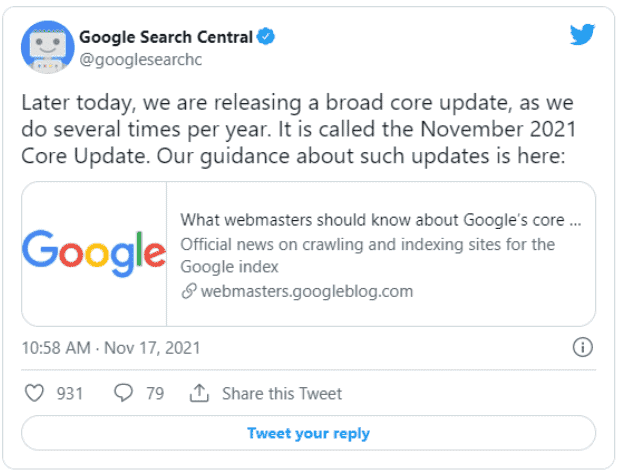Image resolution: width=622 pixels, height=472 pixels.
Task: Like the tweet with heart icon
Action: tap(35, 393)
